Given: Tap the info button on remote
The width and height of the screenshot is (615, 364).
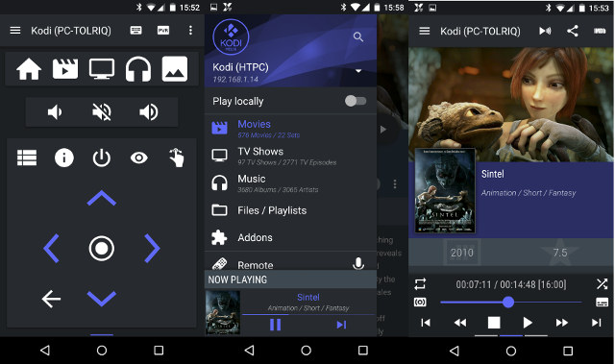Looking at the screenshot, I should tap(64, 158).
